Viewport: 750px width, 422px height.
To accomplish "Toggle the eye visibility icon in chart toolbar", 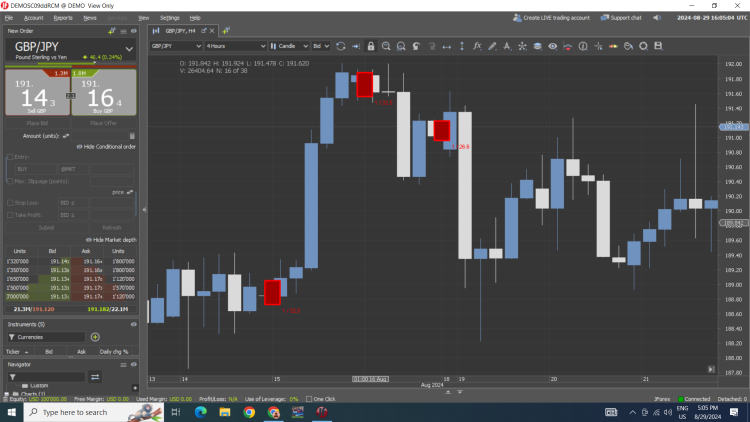I will click(552, 46).
